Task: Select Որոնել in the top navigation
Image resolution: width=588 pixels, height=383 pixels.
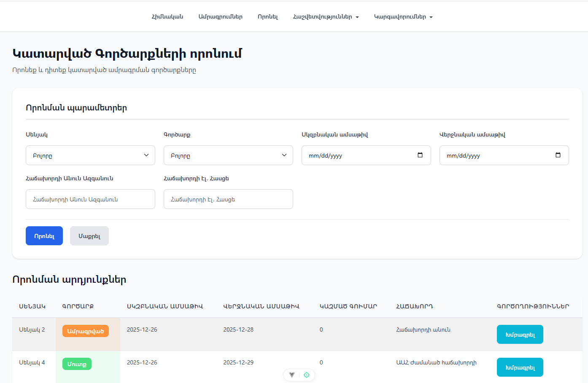Action: [x=268, y=17]
